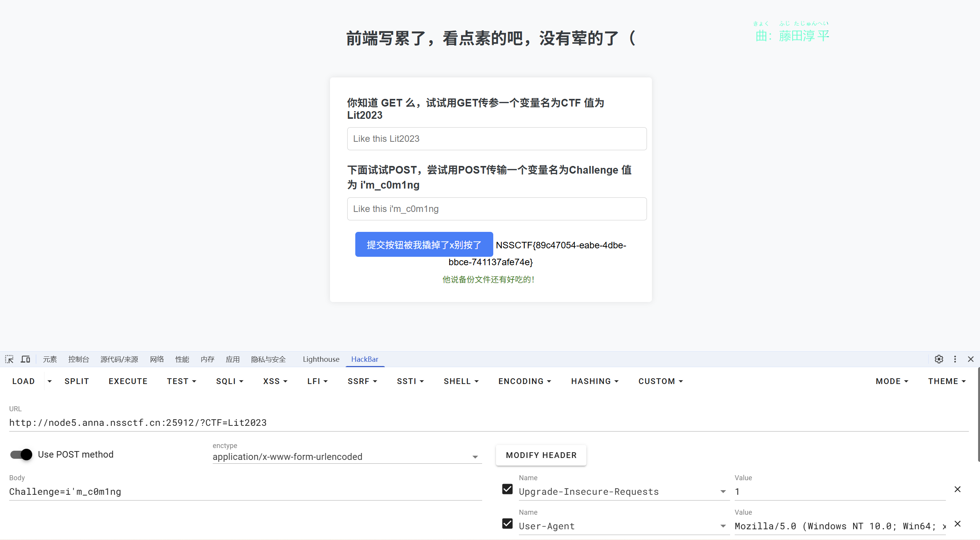
Task: Toggle device toolbar emulation icon
Action: (x=25, y=359)
